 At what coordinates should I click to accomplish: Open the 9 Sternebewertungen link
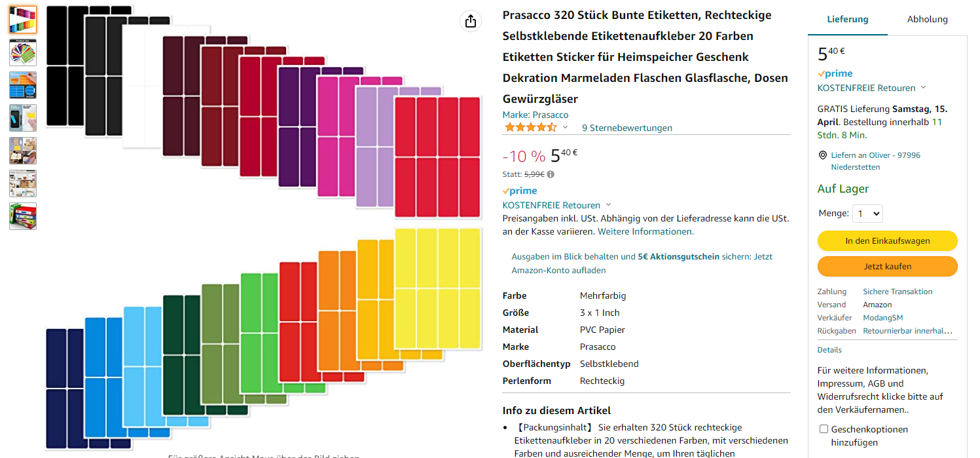tap(626, 128)
